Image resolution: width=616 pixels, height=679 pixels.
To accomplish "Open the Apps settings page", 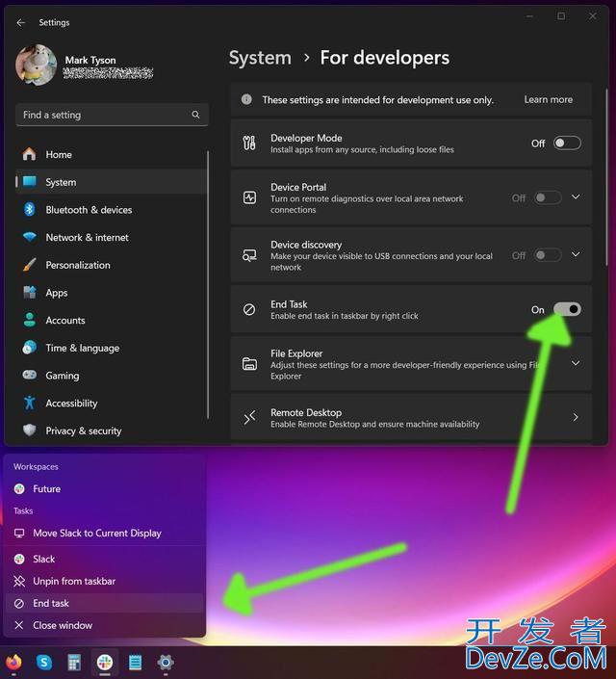I will (x=112, y=293).
